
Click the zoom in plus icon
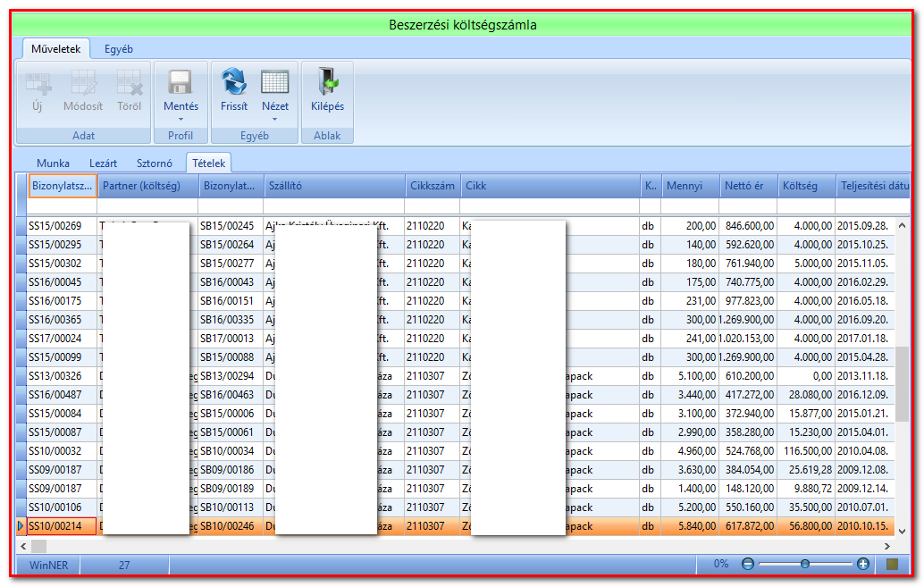click(x=863, y=564)
